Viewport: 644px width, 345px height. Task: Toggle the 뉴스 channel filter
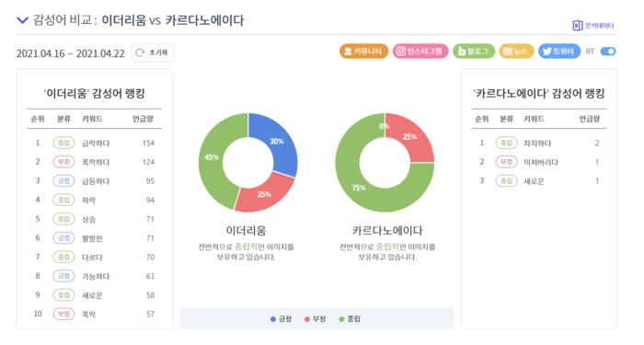[516, 52]
